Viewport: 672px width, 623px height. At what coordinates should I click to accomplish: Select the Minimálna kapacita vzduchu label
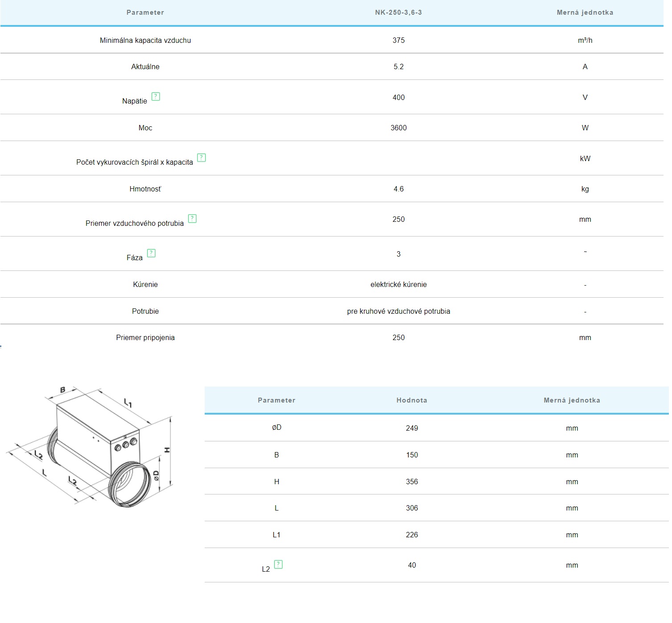coord(145,40)
